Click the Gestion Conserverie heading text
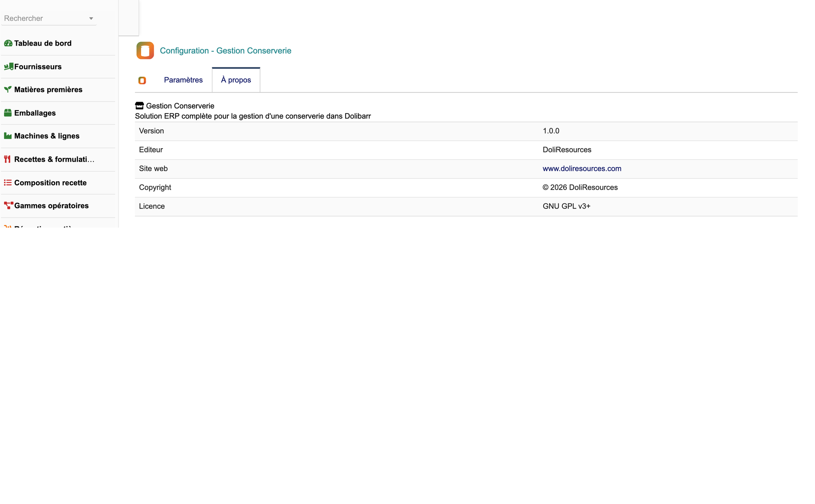 pyautogui.click(x=180, y=106)
